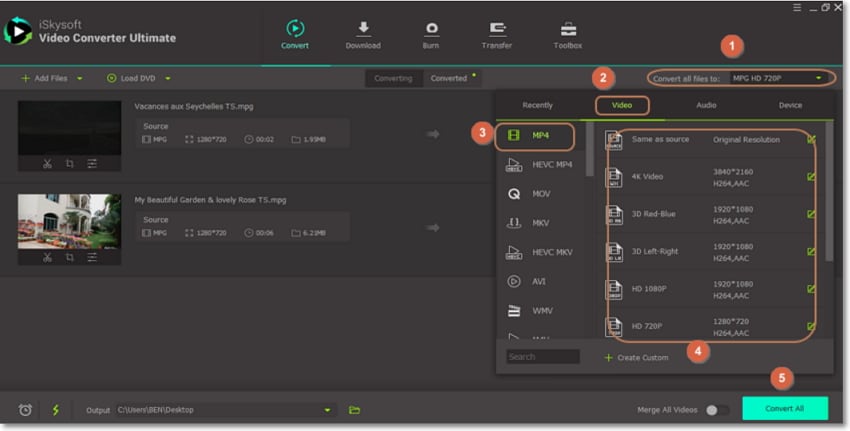Toggle high speed conversion lightning icon
850x431 pixels.
(56, 410)
